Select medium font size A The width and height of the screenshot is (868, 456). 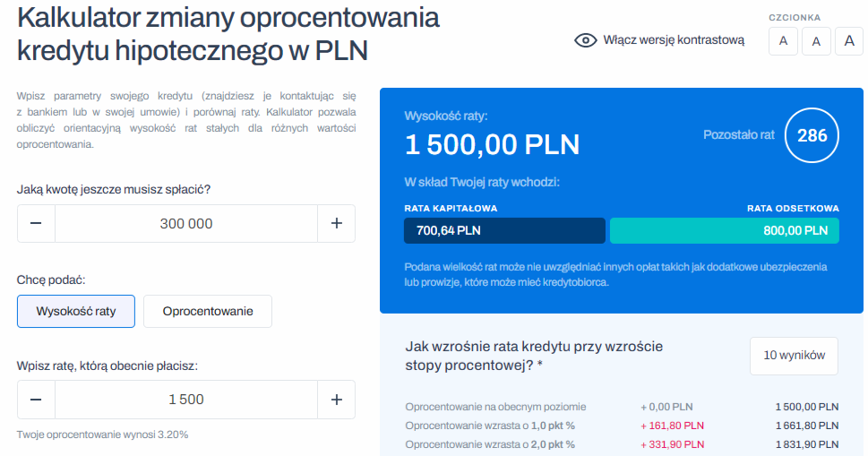[817, 41]
